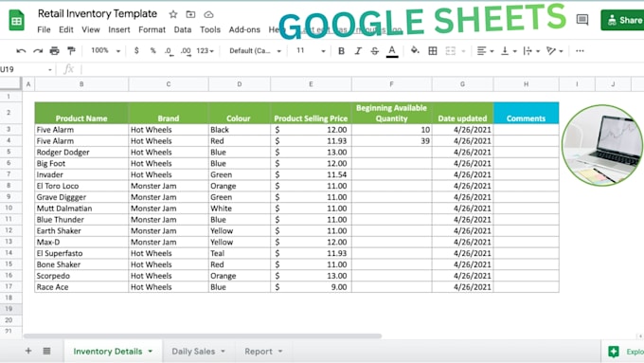The width and height of the screenshot is (644, 363).
Task: Open the Edit menu
Action: (x=65, y=29)
